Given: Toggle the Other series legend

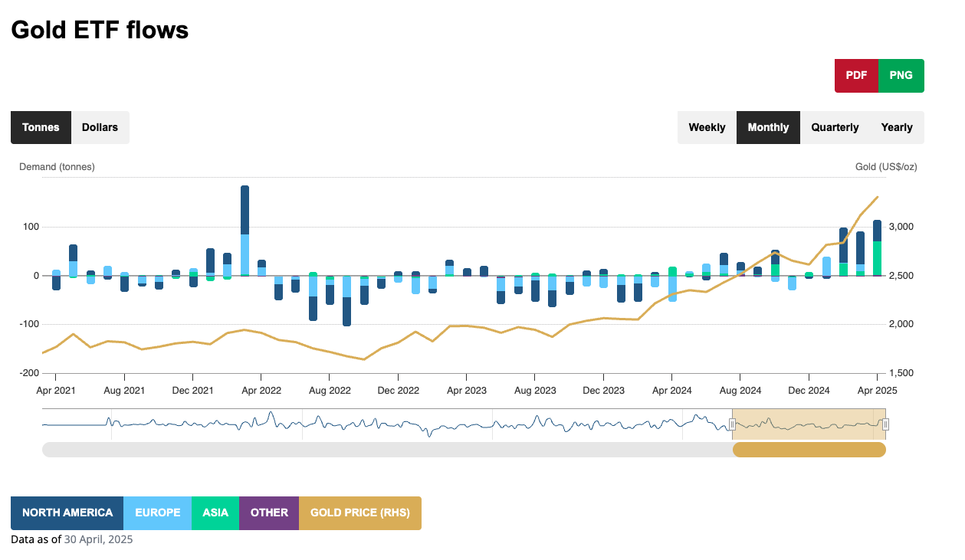Looking at the screenshot, I should [x=269, y=513].
